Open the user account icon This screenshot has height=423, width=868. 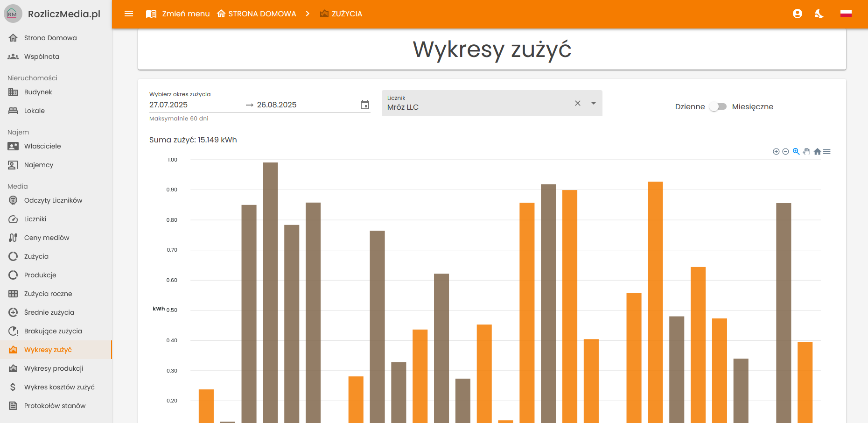point(798,14)
